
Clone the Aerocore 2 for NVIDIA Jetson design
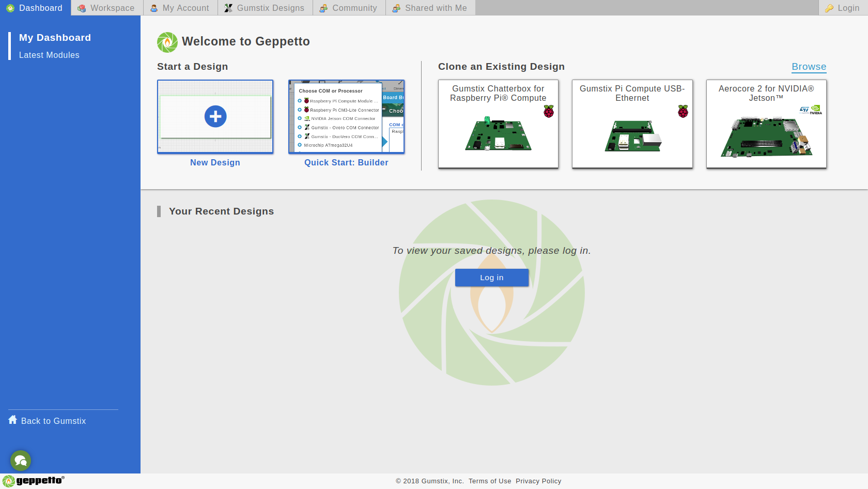tap(766, 124)
